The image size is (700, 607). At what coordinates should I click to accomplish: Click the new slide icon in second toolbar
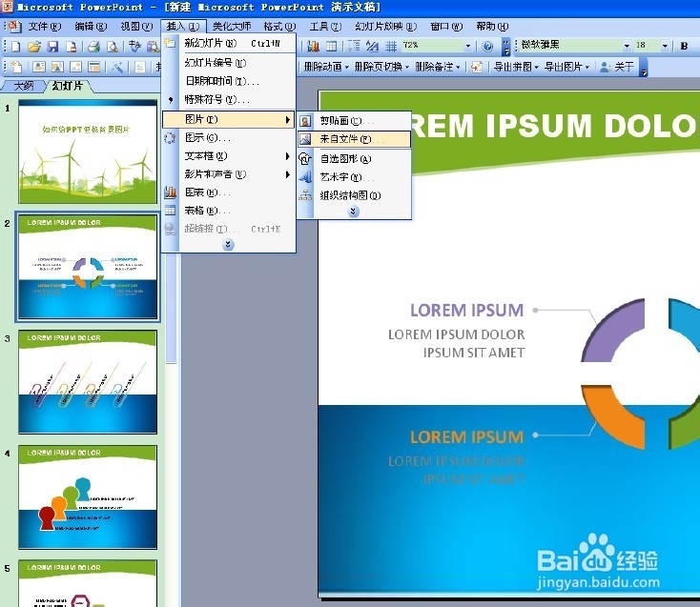[16, 67]
